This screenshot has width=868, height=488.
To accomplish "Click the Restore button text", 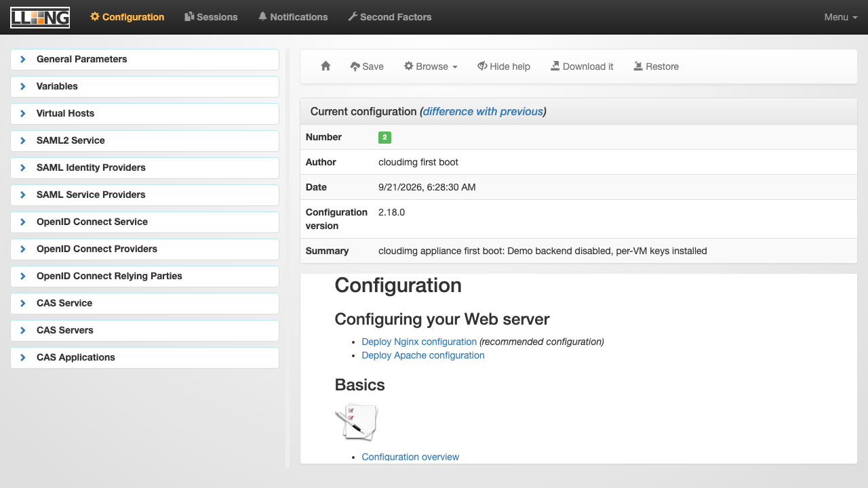I will click(662, 66).
